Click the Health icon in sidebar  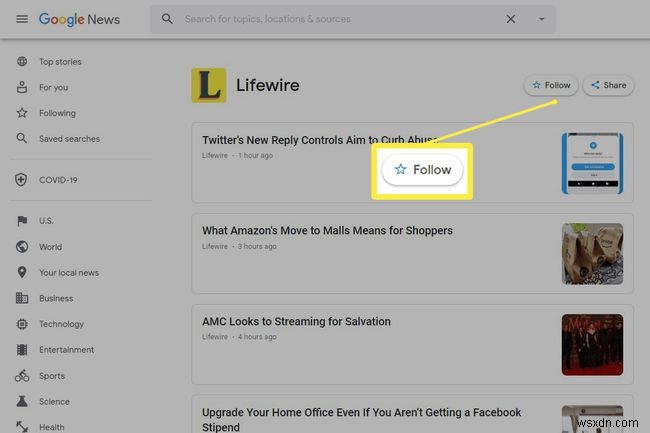[x=22, y=426]
